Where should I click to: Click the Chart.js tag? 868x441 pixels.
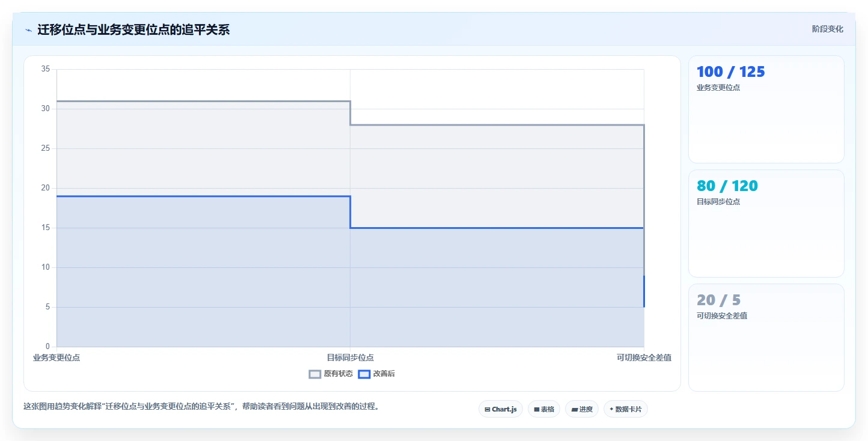501,409
